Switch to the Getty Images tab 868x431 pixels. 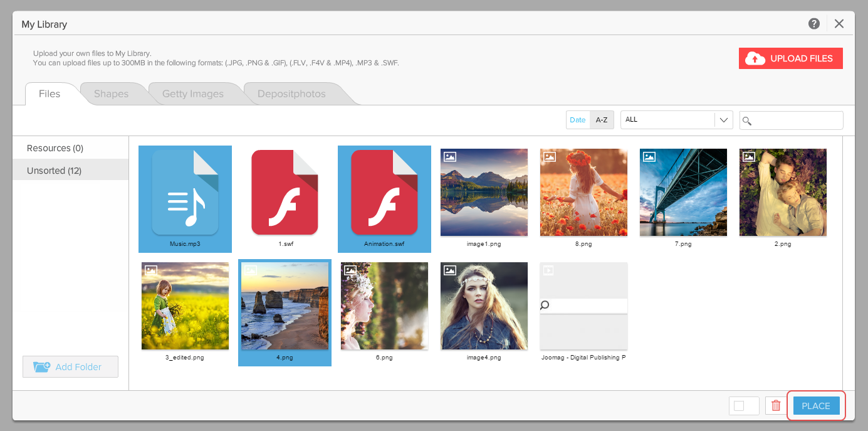192,94
